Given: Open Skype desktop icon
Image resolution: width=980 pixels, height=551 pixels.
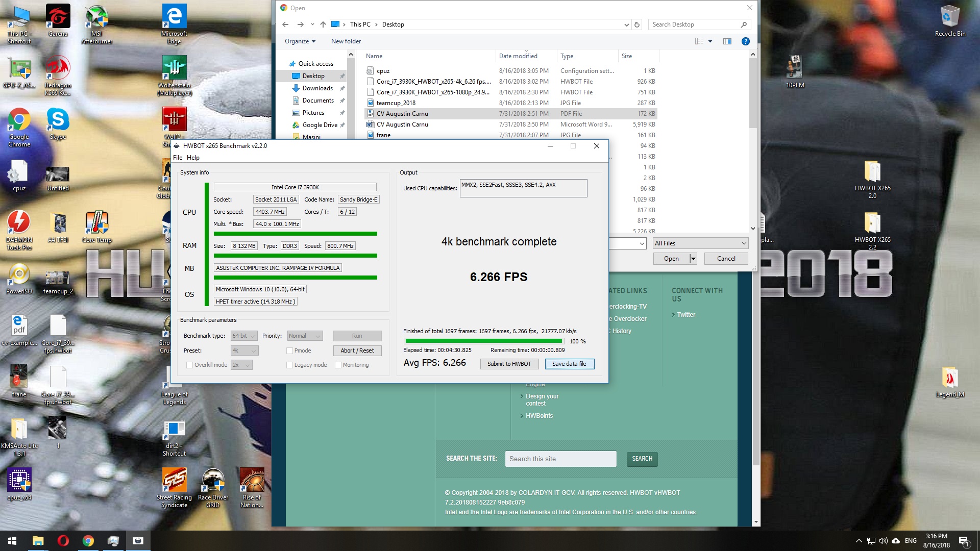Looking at the screenshot, I should [58, 123].
